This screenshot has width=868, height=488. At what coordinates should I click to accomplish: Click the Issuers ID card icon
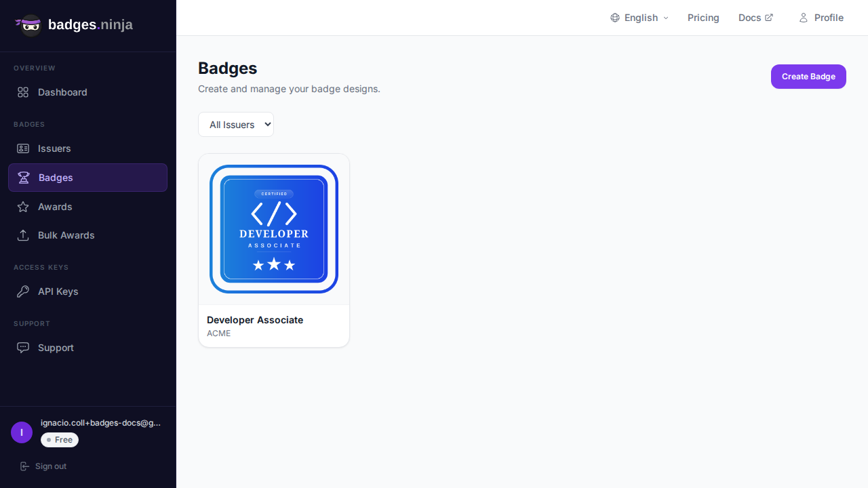[23, 148]
